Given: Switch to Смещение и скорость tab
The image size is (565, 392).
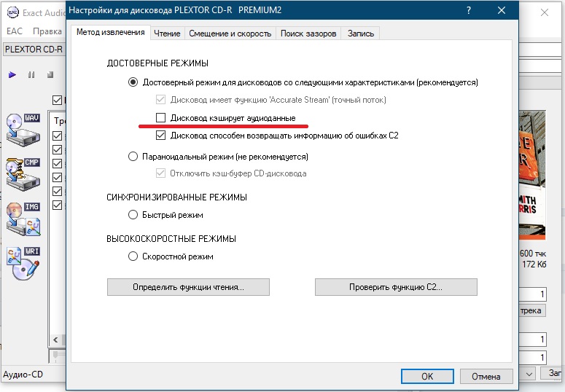Looking at the screenshot, I should 230,33.
